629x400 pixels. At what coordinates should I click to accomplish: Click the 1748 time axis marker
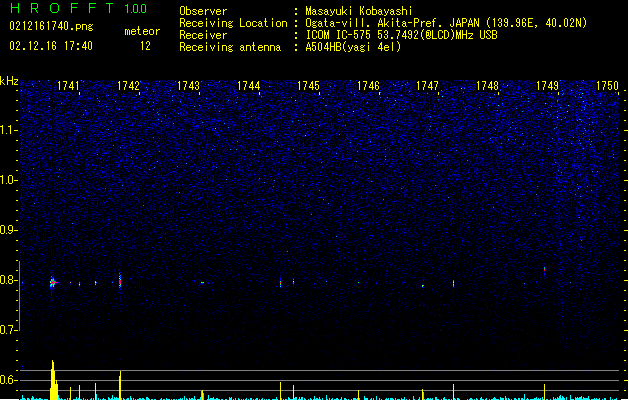tap(487, 86)
